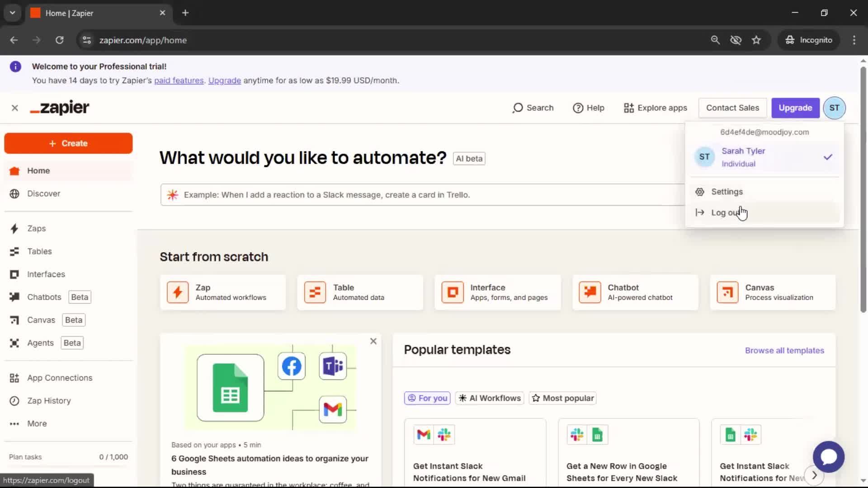The width and height of the screenshot is (868, 488).
Task: Reload the browser page
Action: 59,40
